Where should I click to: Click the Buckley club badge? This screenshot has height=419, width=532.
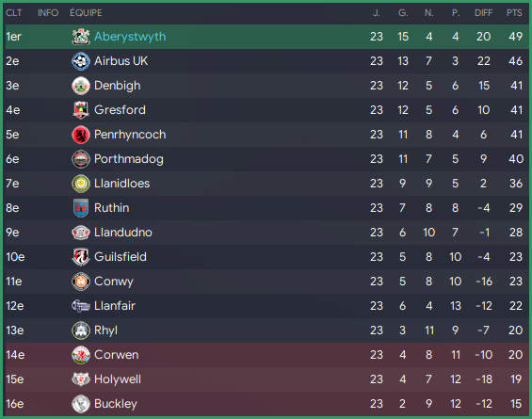tap(81, 404)
